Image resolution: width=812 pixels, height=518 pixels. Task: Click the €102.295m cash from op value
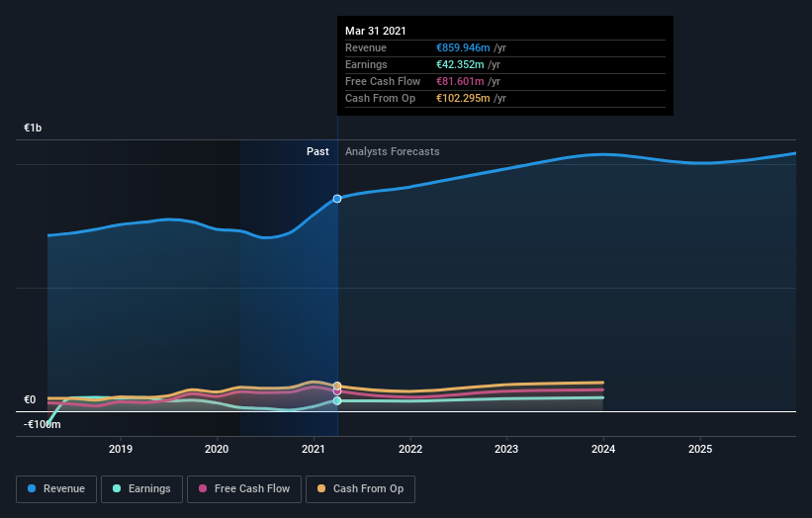[x=463, y=98]
